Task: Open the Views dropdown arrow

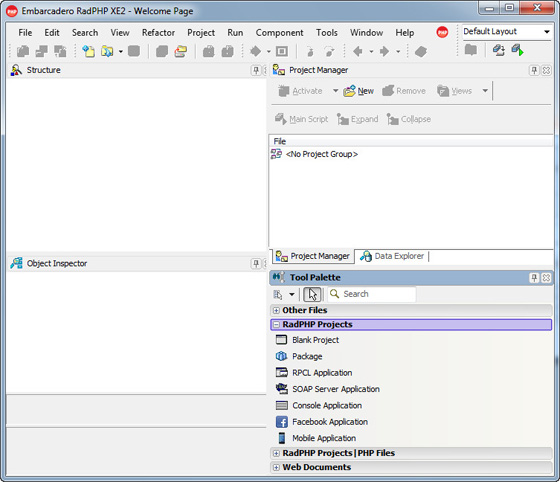Action: (x=485, y=91)
